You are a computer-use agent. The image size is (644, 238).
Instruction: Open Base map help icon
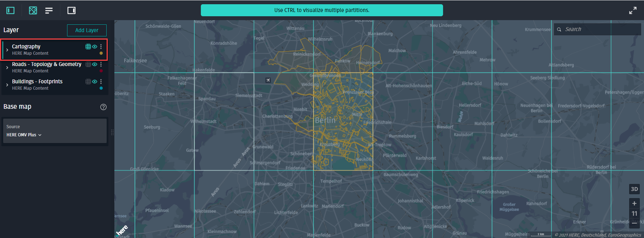tap(103, 107)
